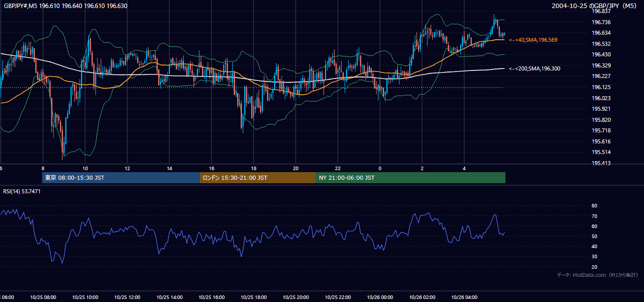Click the 10/25 18:00 date axis label
The height and width of the screenshot is (302, 644).
(x=253, y=297)
